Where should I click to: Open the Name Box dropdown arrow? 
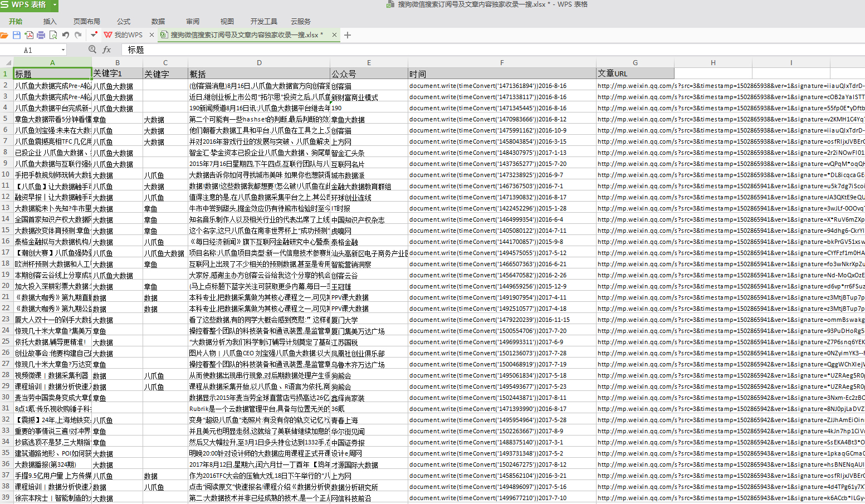[x=63, y=50]
